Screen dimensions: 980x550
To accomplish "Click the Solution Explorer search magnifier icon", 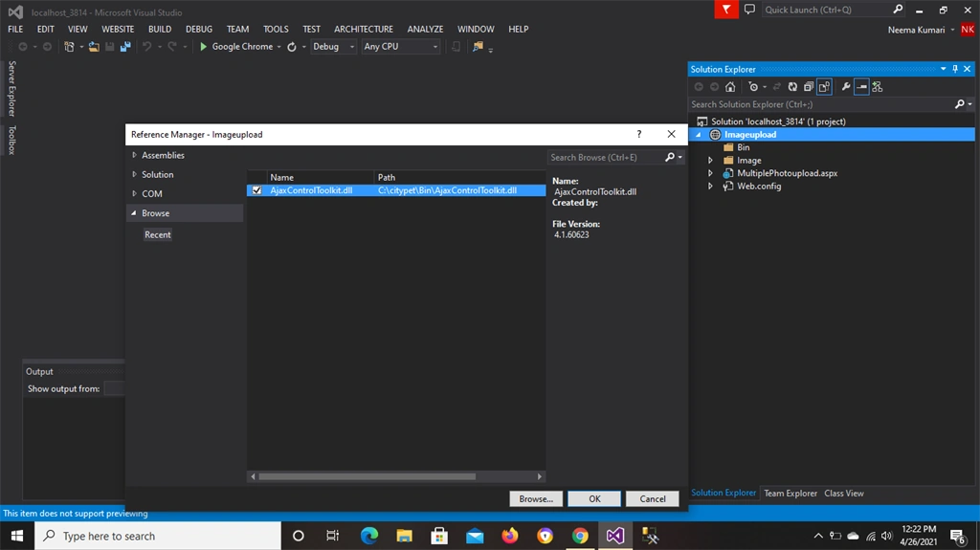I will 960,104.
